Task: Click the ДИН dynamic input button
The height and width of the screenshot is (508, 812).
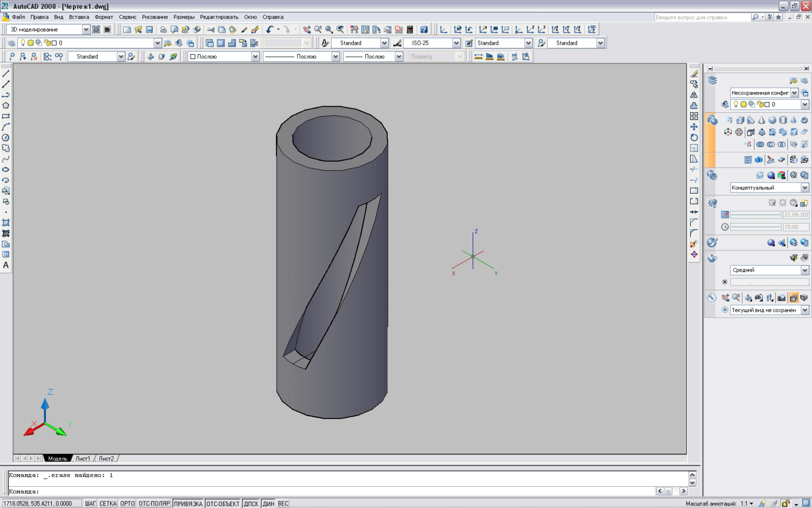Action: pyautogui.click(x=268, y=503)
